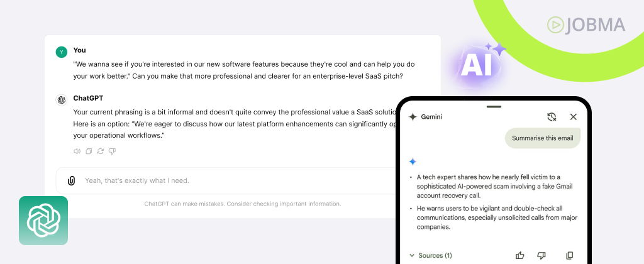Thumbs down the ChatGPT response

click(x=112, y=151)
